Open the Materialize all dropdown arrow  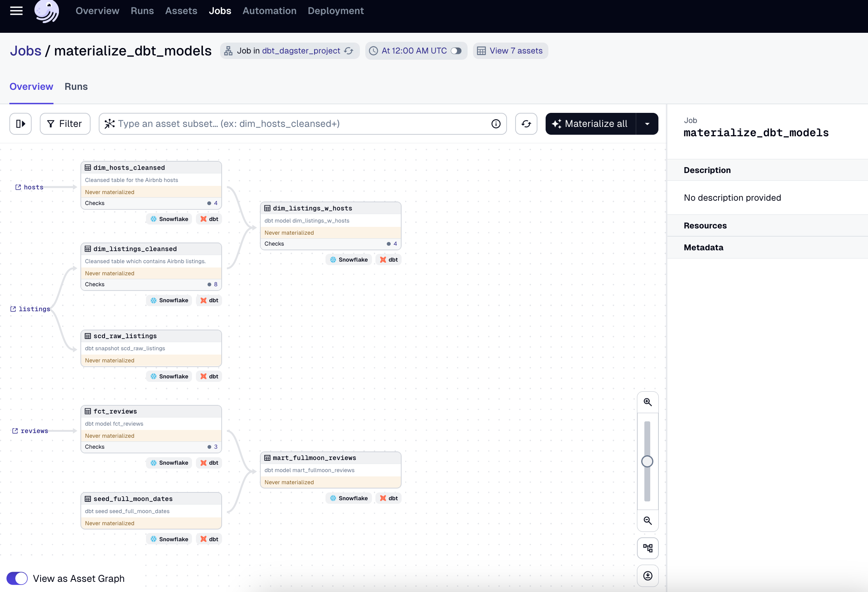coord(647,124)
